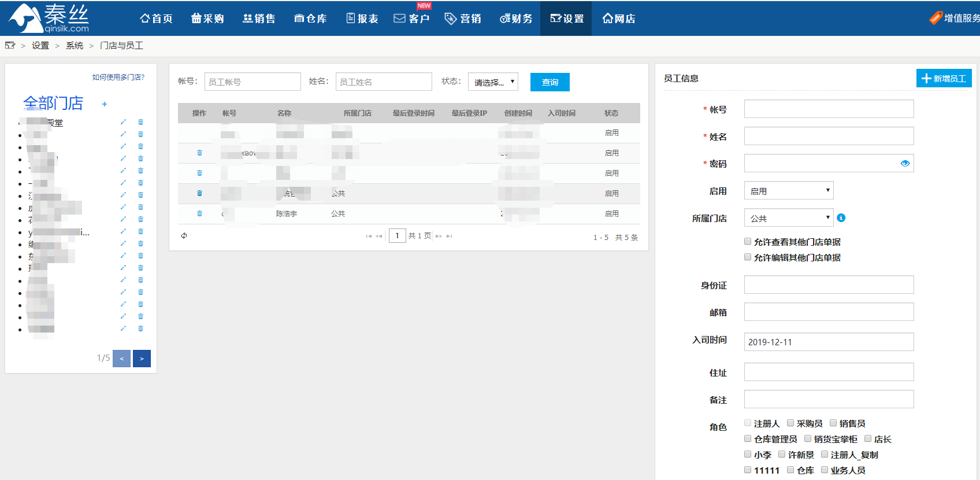This screenshot has width=980, height=480.
Task: Open the 采购 menu
Action: [207, 19]
